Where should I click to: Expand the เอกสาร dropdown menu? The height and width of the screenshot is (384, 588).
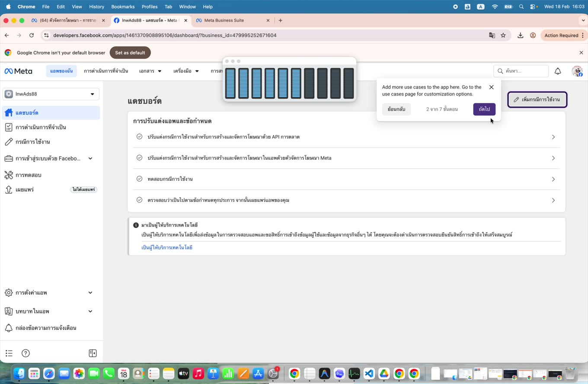coord(150,71)
